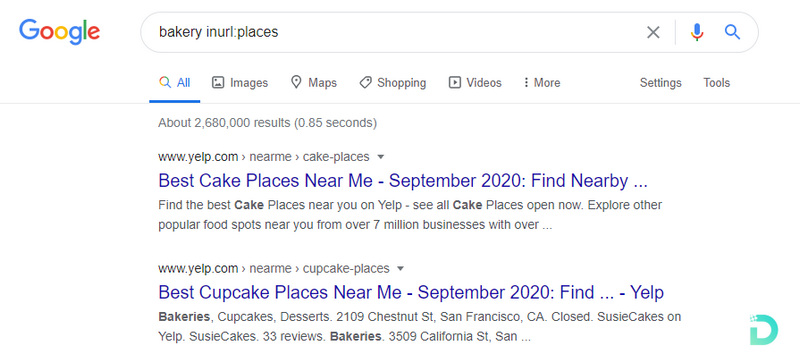
Task: Click the Shopping tab tag icon
Action: tap(365, 82)
